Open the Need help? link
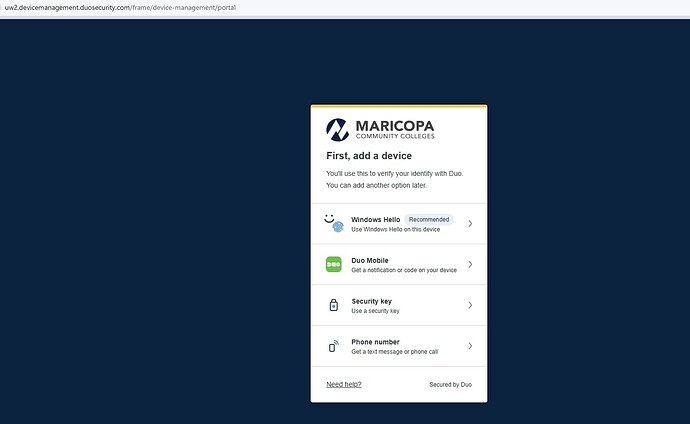The height and width of the screenshot is (424, 690). 344,384
